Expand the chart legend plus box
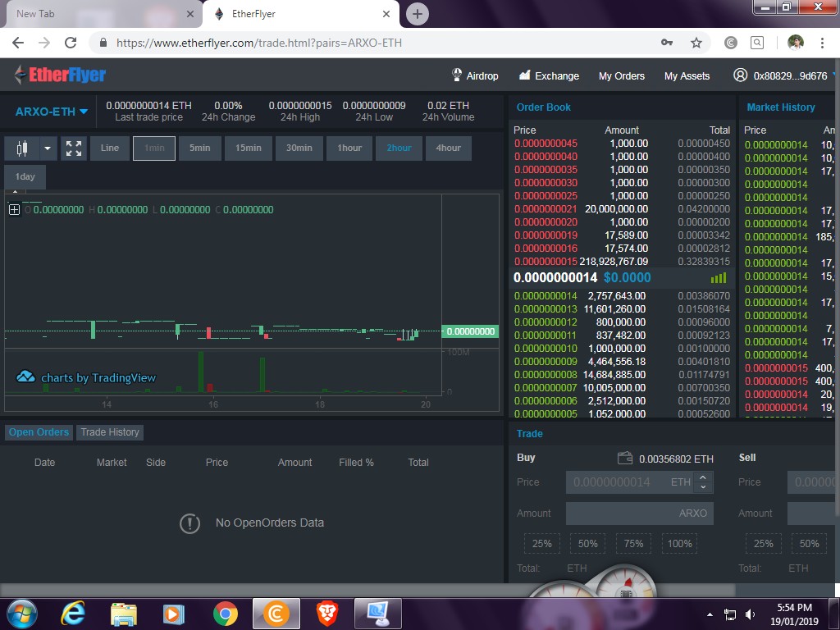 pos(15,209)
